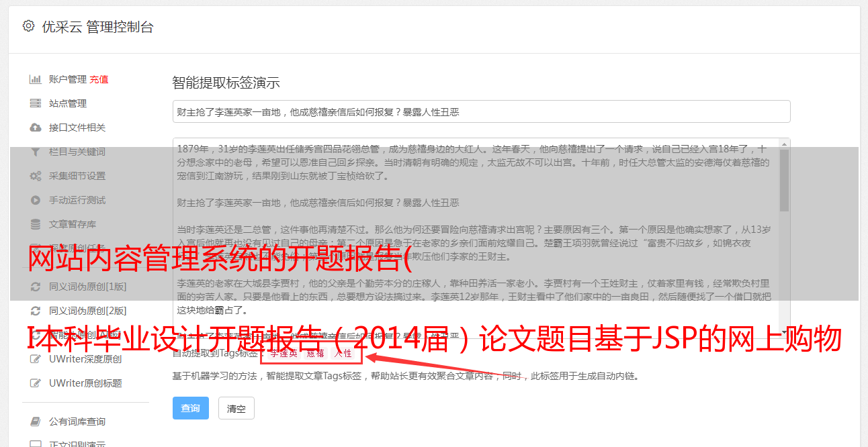This screenshot has width=868, height=447.
Task: Click the refresh icon for 同义词伪原创[1版]
Action: pyautogui.click(x=36, y=287)
